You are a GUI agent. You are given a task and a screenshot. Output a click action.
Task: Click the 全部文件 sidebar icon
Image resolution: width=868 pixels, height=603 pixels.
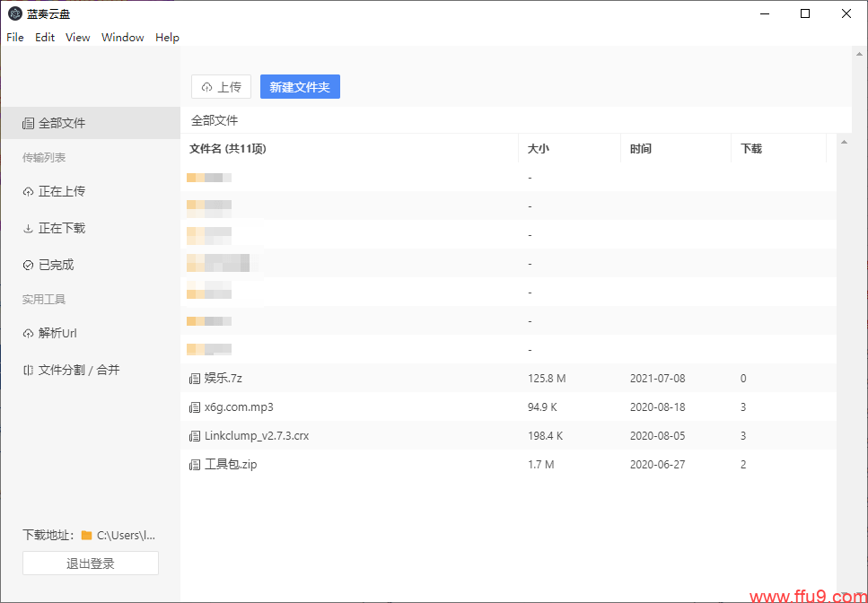pyautogui.click(x=28, y=123)
